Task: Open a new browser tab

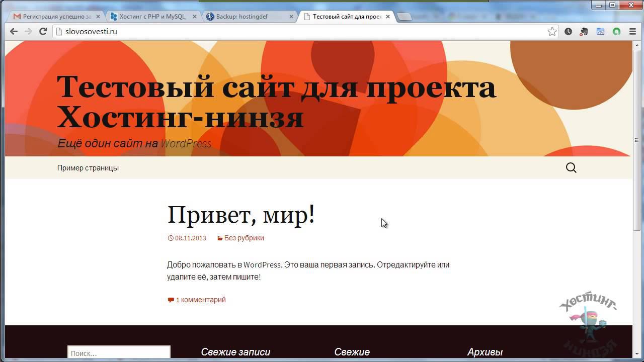Action: pyautogui.click(x=404, y=17)
